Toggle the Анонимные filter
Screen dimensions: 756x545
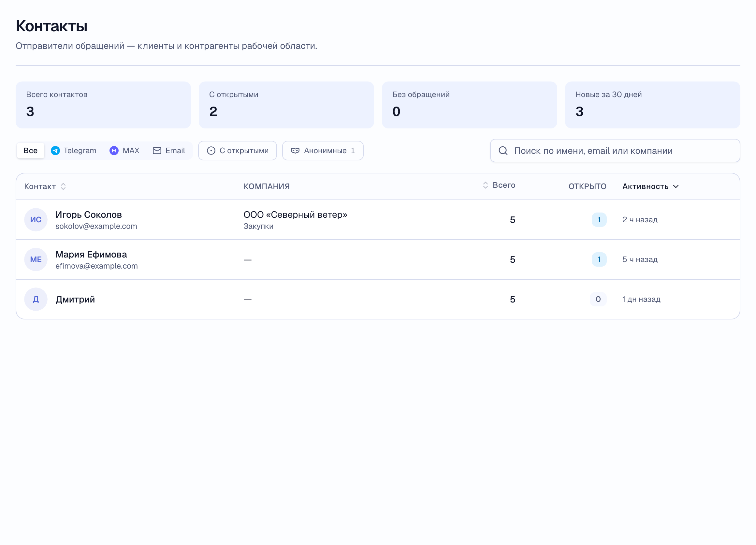323,151
